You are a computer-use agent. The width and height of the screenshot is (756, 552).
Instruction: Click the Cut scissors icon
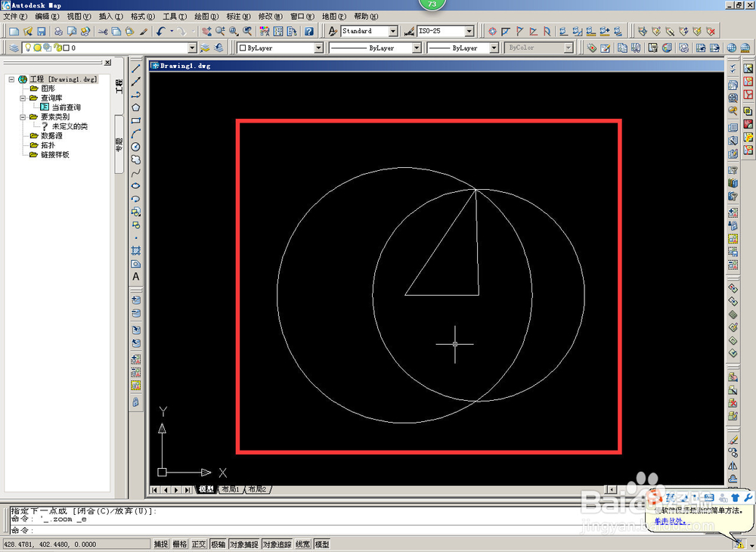click(x=103, y=31)
